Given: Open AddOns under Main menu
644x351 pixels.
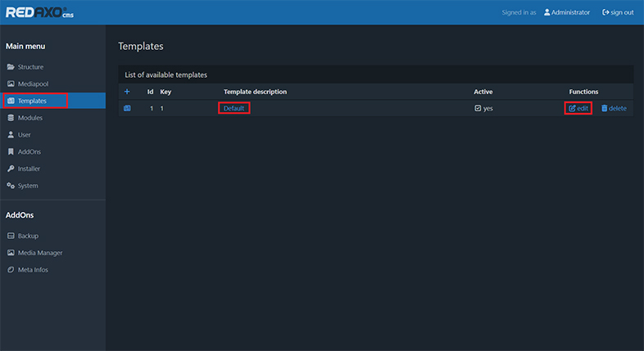Looking at the screenshot, I should click(x=29, y=151).
